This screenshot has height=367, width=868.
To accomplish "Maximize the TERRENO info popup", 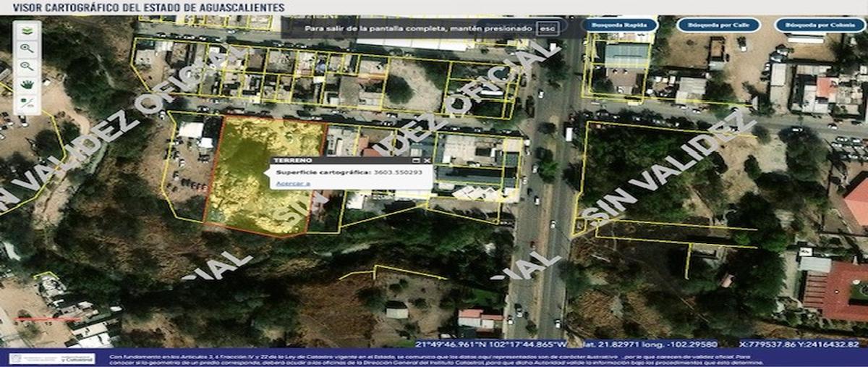I will 417,160.
